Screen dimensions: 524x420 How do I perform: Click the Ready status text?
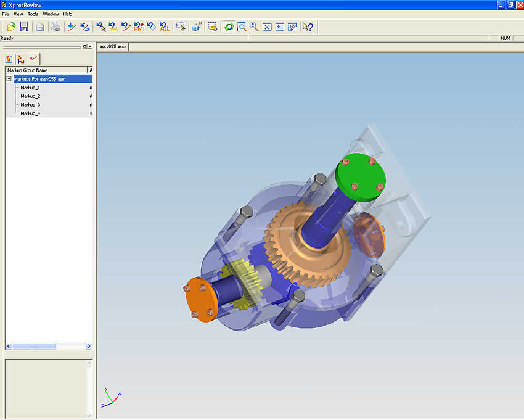(7, 38)
